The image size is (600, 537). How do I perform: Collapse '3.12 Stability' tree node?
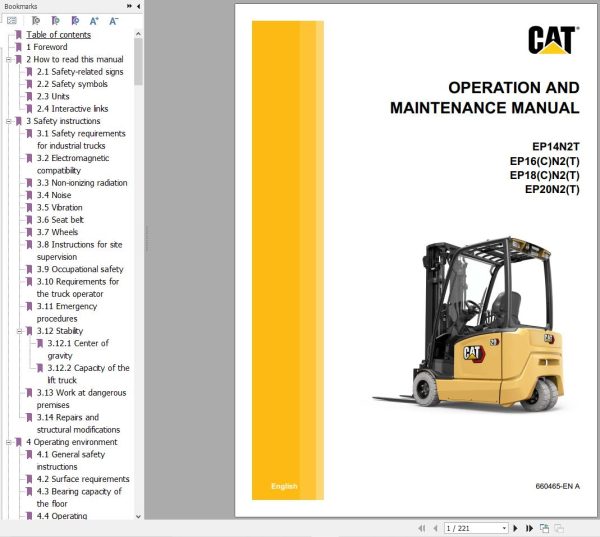coord(20,331)
